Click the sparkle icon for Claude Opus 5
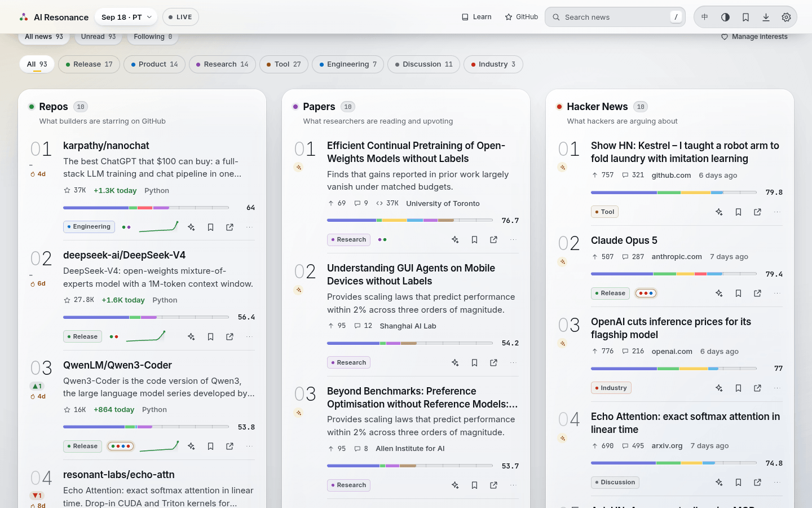The width and height of the screenshot is (812, 508). click(x=719, y=293)
